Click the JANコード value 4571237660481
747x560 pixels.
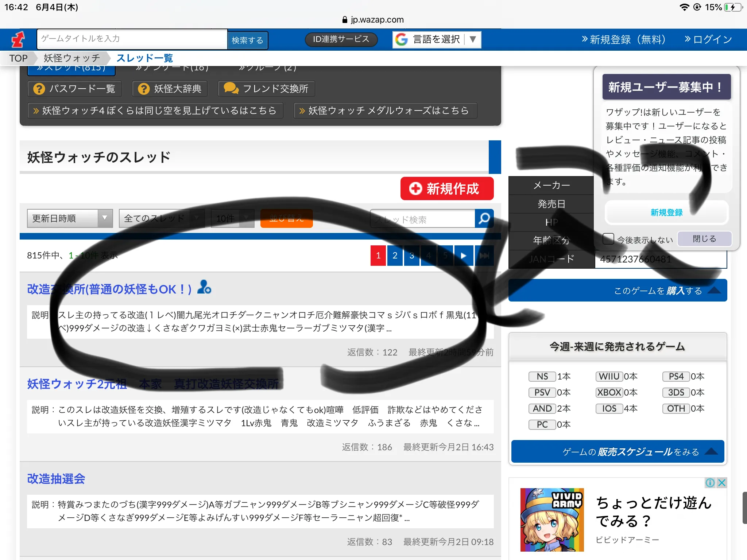point(635,259)
